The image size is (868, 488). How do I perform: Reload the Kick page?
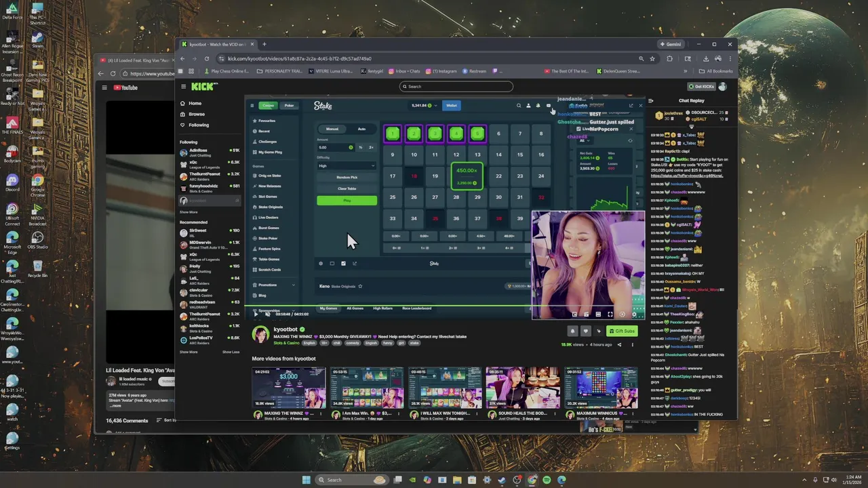(206, 58)
